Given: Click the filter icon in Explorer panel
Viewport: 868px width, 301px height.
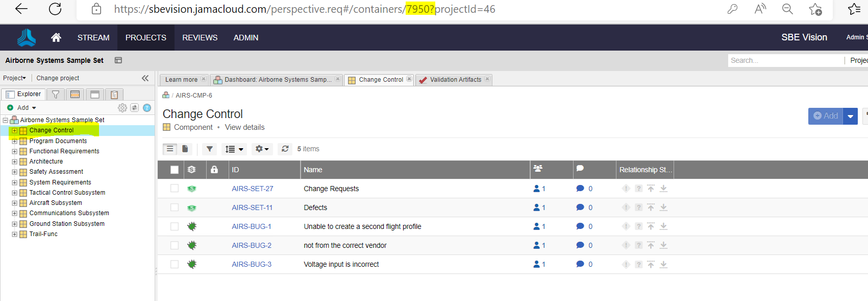Looking at the screenshot, I should [x=56, y=95].
